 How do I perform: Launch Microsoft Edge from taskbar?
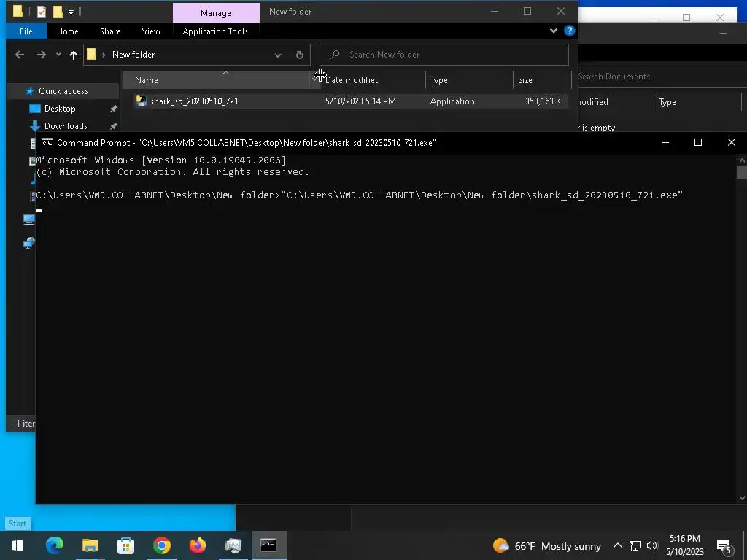pos(54,545)
